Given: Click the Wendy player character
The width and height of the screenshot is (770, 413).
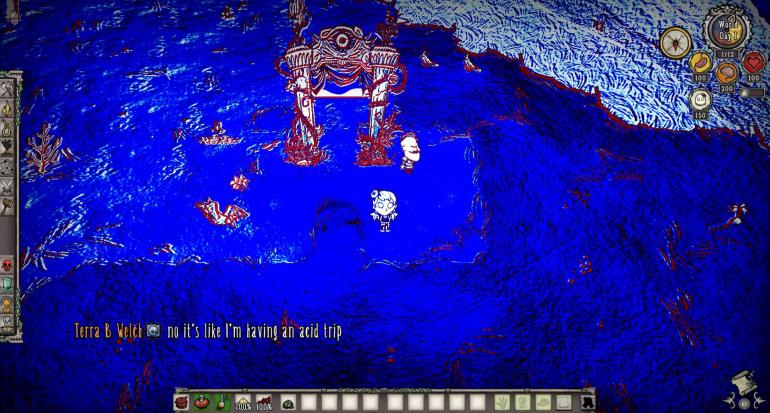Looking at the screenshot, I should click(384, 210).
